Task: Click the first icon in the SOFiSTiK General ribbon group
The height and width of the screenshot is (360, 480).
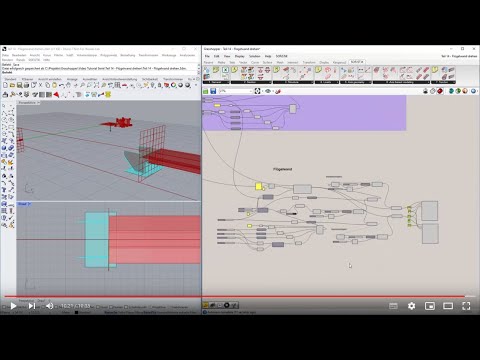Action: tap(207, 70)
